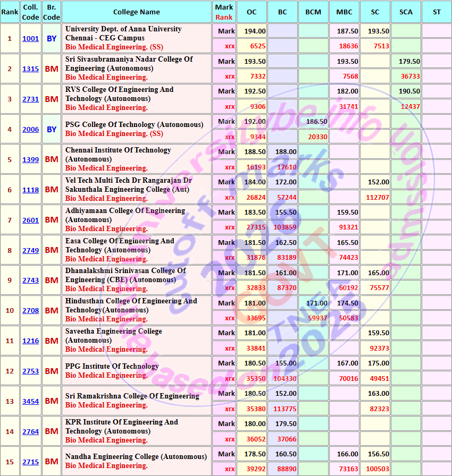Viewport: 452px width, 476px height.
Task: Select PSG College Of Technology name
Action: click(x=134, y=124)
